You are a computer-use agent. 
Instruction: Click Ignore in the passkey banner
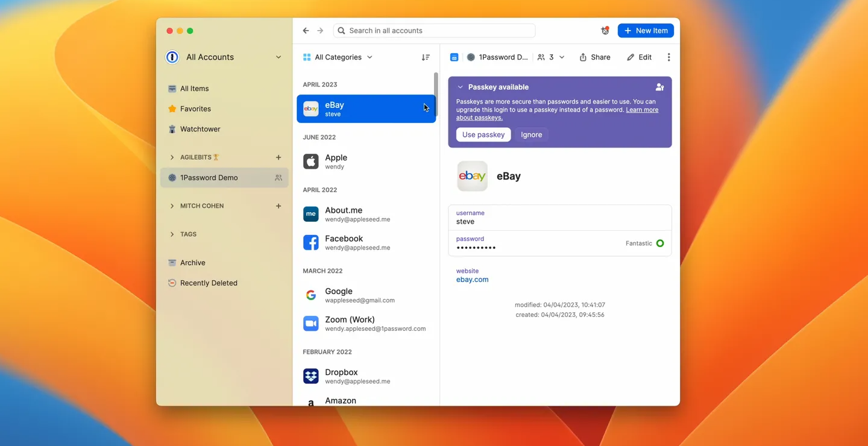[x=531, y=135]
